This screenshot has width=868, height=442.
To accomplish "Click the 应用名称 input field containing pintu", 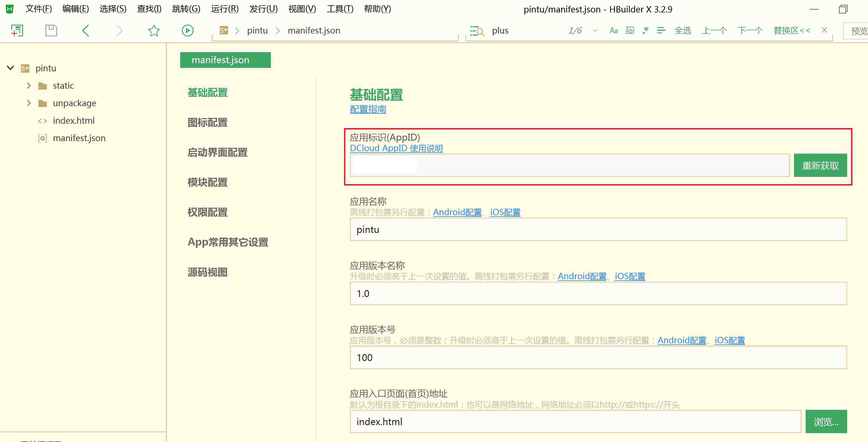I will coord(598,230).
